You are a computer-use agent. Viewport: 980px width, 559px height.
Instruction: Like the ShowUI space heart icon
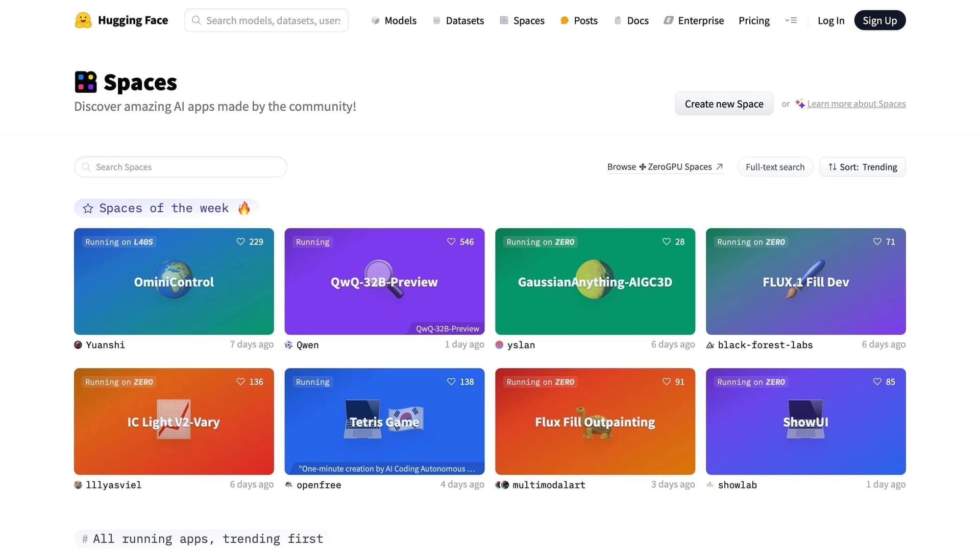877,382
